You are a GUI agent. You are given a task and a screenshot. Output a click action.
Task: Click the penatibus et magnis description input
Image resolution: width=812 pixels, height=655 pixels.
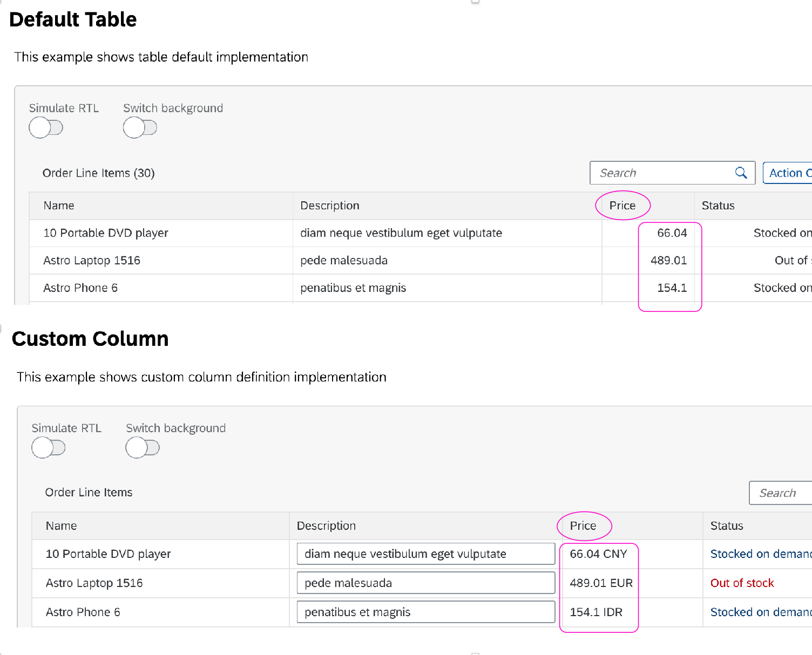425,612
